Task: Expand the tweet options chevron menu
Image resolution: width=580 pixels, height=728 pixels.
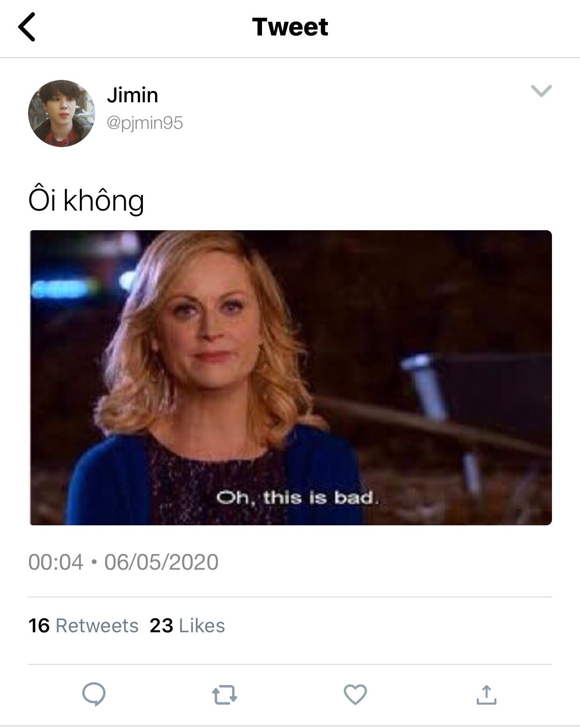Action: [x=542, y=91]
